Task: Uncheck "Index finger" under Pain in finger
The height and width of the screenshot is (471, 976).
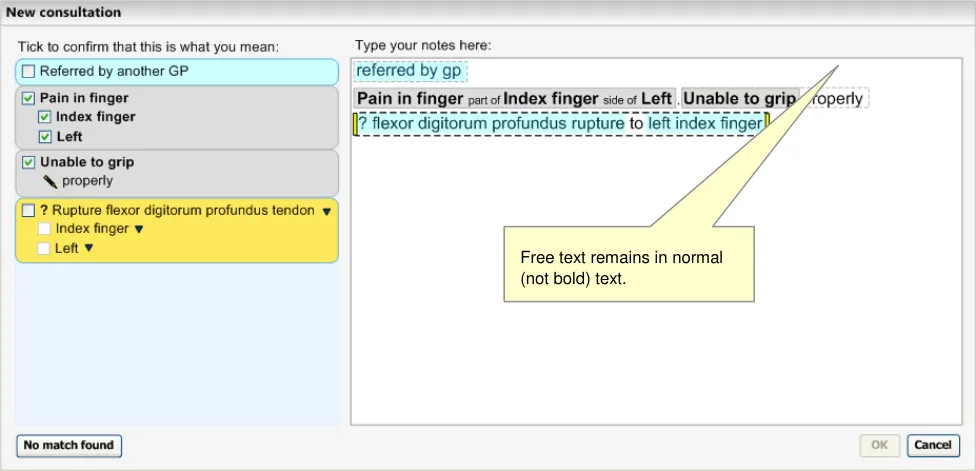Action: [45, 117]
